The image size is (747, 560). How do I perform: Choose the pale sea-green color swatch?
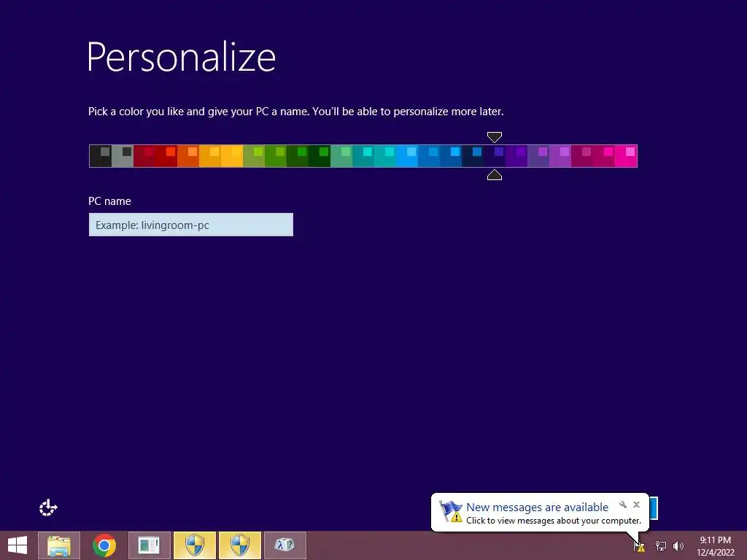pos(341,156)
